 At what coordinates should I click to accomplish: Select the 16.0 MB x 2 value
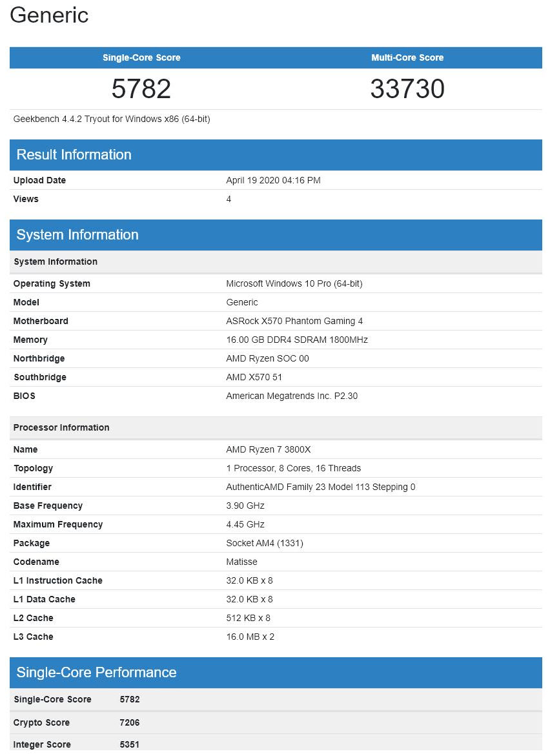[x=250, y=638]
